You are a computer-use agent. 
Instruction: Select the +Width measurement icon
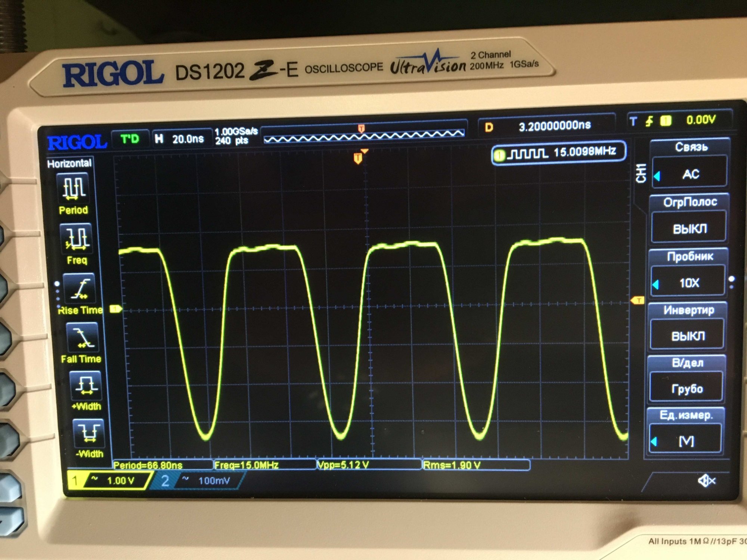click(x=86, y=385)
